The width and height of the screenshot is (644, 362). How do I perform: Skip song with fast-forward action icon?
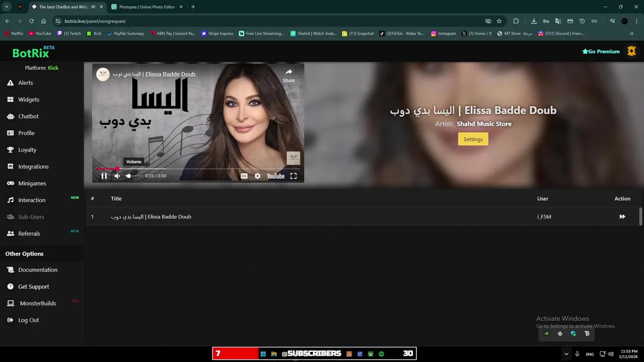point(622,217)
